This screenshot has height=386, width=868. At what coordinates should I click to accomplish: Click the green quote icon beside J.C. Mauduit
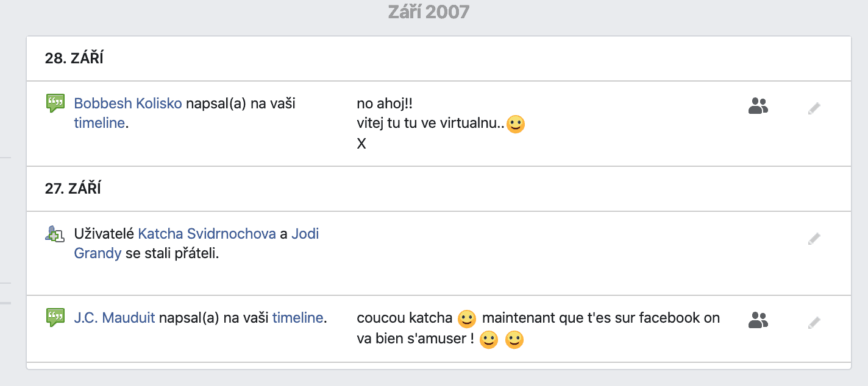(x=55, y=317)
